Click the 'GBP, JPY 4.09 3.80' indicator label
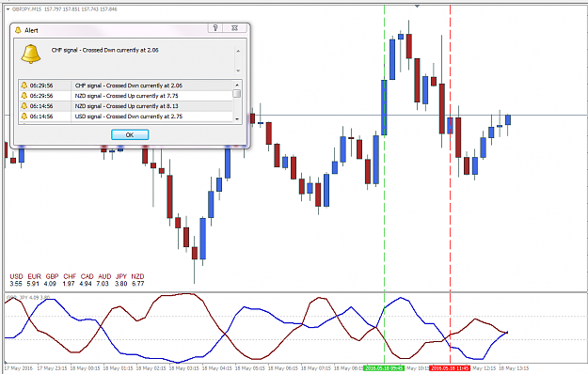The width and height of the screenshot is (588, 374). click(x=27, y=298)
